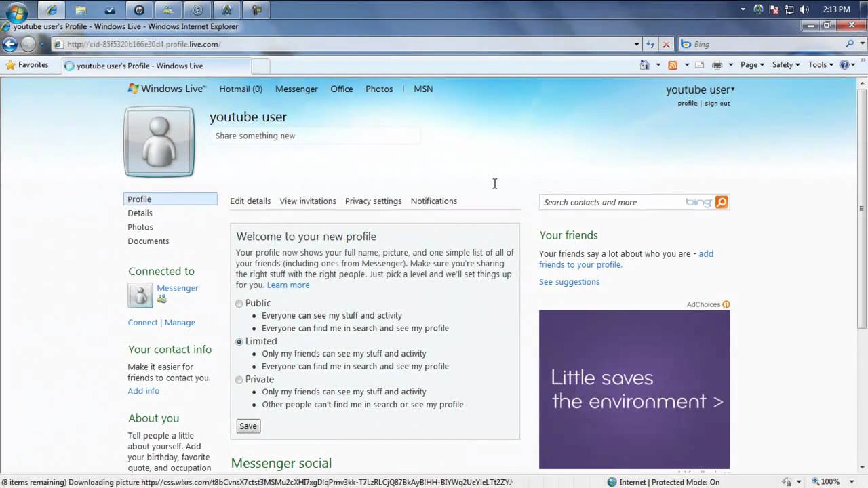Click the orange RSS feeds icon

pyautogui.click(x=673, y=65)
